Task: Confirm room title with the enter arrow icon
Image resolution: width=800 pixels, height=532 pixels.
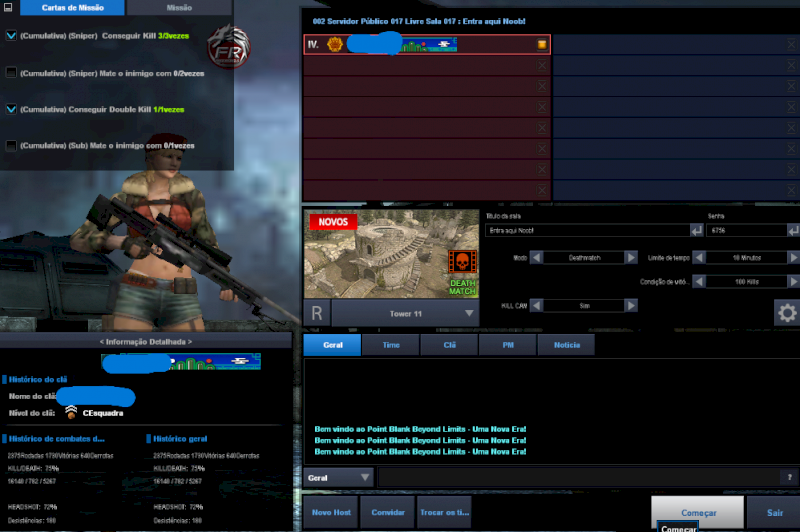Action: tap(696, 231)
